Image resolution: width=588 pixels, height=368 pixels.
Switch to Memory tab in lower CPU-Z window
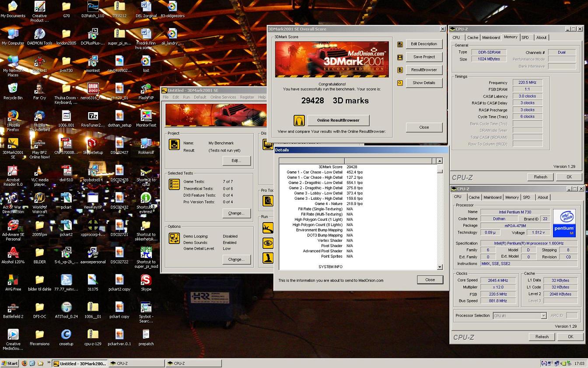coord(512,198)
